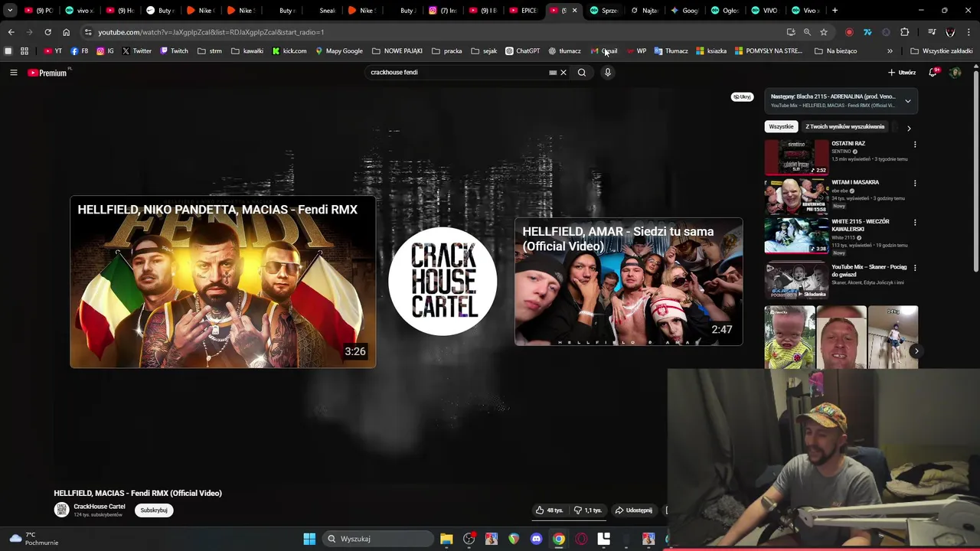Screen dimensions: 980x551
Task: Open options for YouTube Mix Skaner
Action: coord(915,268)
